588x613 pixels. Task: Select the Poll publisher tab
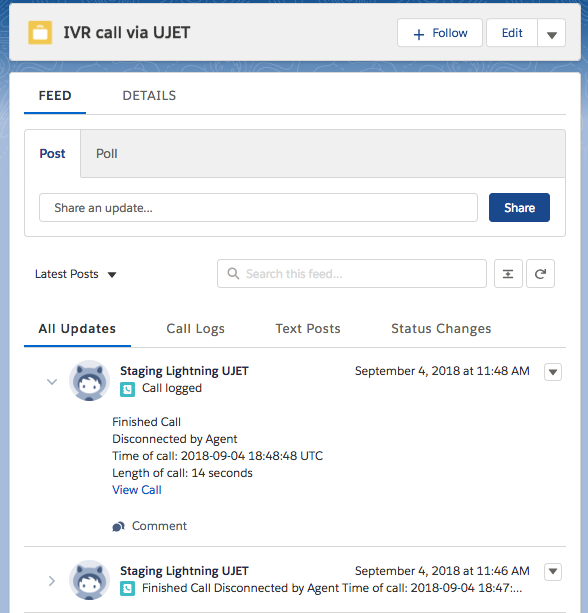point(107,154)
